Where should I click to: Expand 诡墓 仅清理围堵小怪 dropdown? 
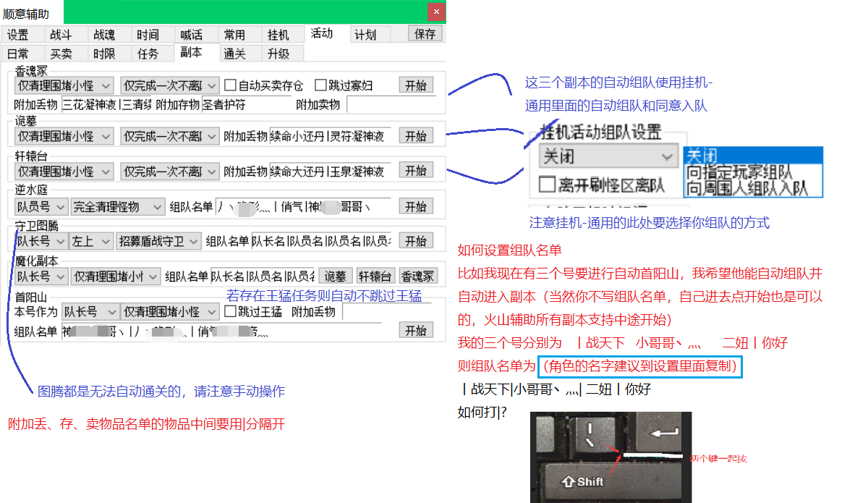coord(64,135)
